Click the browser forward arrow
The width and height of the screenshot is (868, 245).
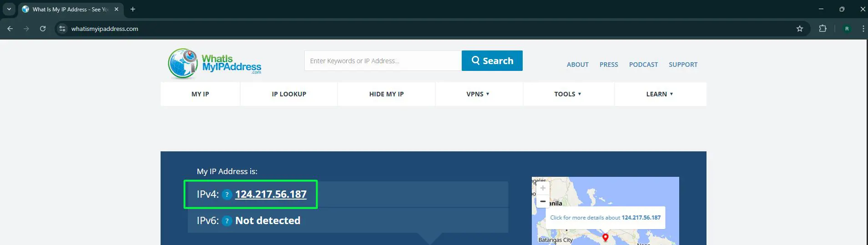click(26, 29)
